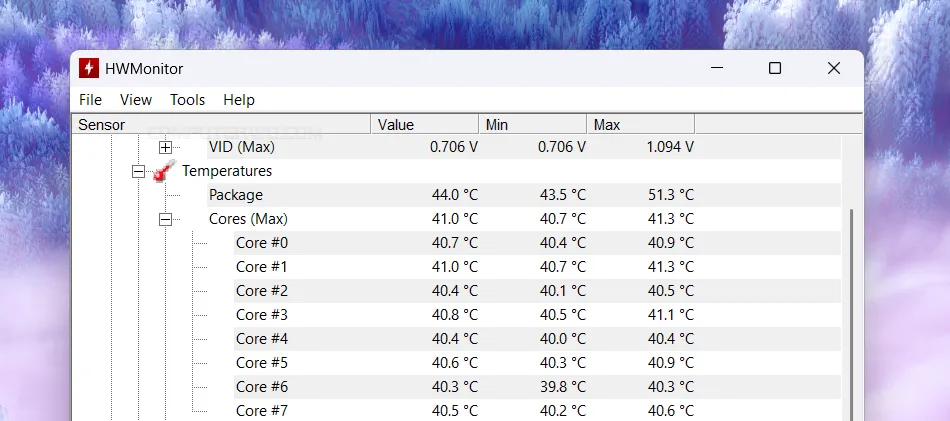Click the Package value 44.0 °C
Image resolution: width=950 pixels, height=421 pixels.
pyautogui.click(x=454, y=195)
